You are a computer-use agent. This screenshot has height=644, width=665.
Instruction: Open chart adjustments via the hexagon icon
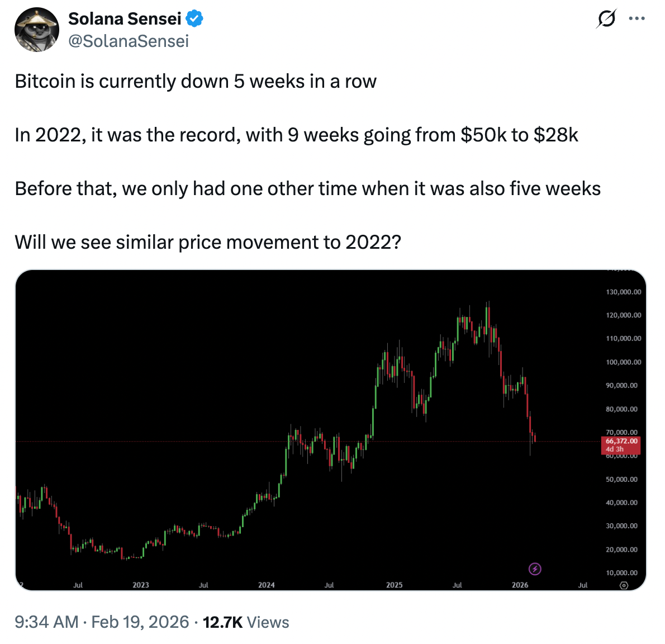point(624,584)
